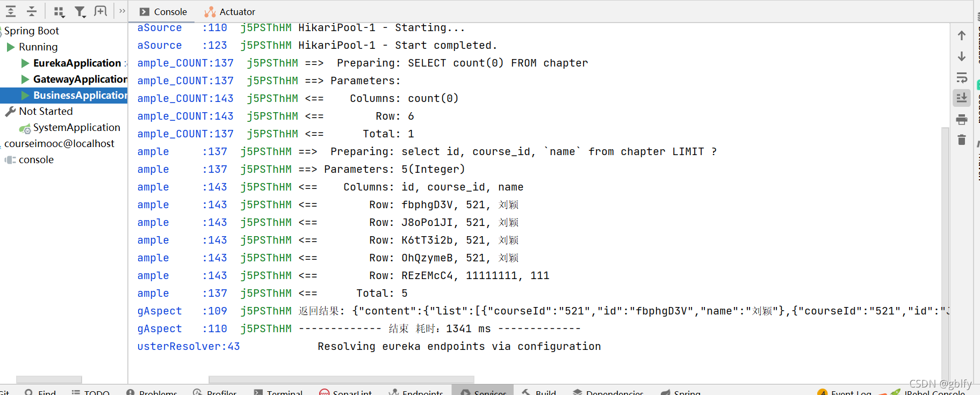Click the 'aSource :110' log link
Viewport: 980px width, 395px height.
click(182, 27)
